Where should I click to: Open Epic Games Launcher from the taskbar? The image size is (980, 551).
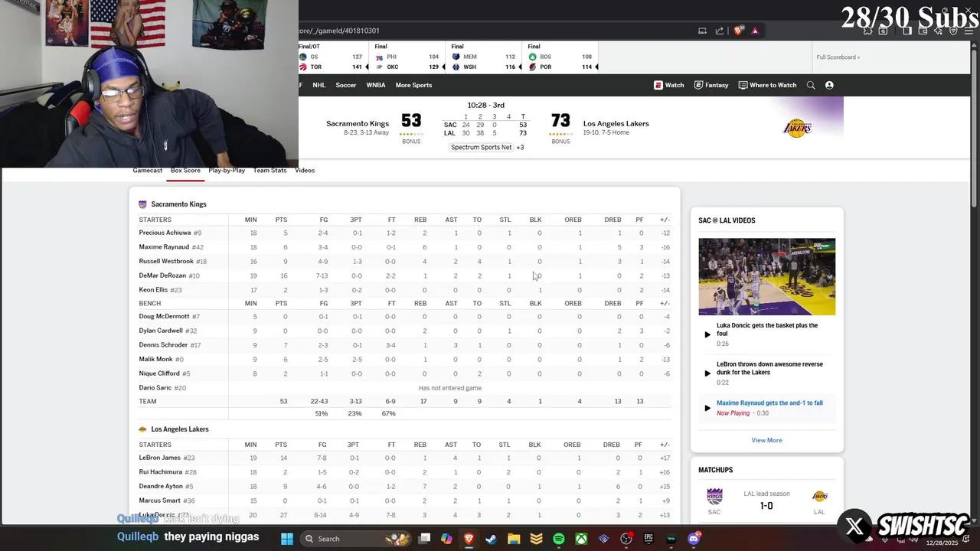click(648, 539)
